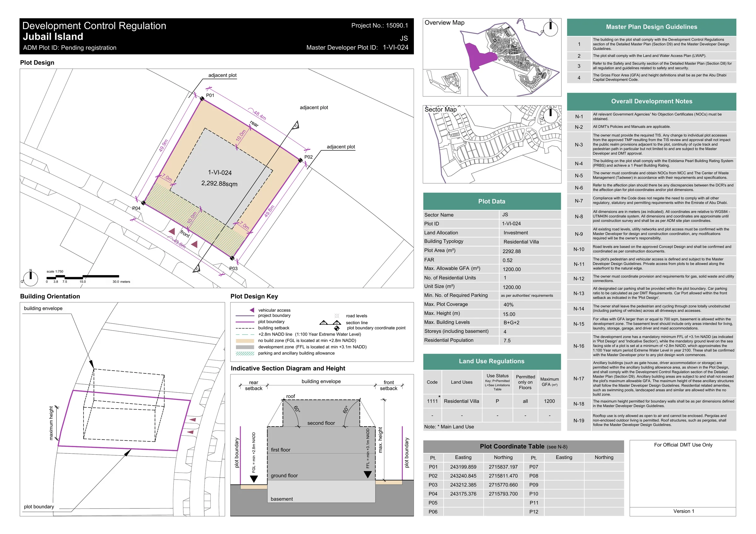
Task: Open the Overview Map thumbnail
Action: point(492,57)
